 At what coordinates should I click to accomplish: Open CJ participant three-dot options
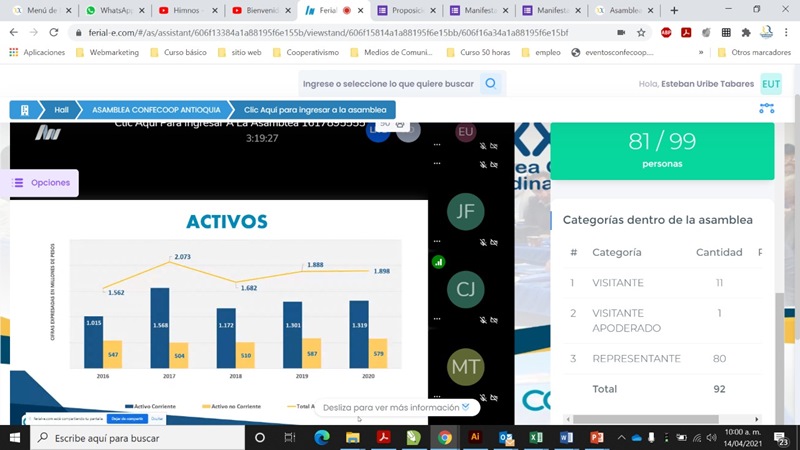[437, 318]
